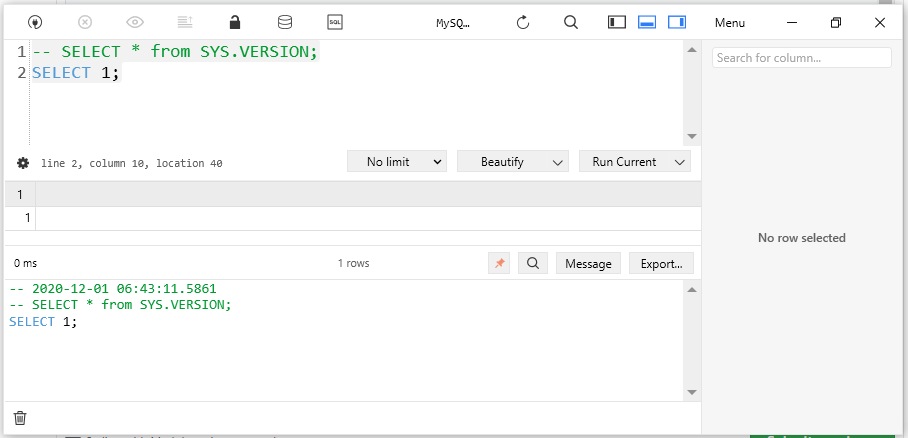Click the connect plug icon in toolbar
908x438 pixels.
pos(35,22)
